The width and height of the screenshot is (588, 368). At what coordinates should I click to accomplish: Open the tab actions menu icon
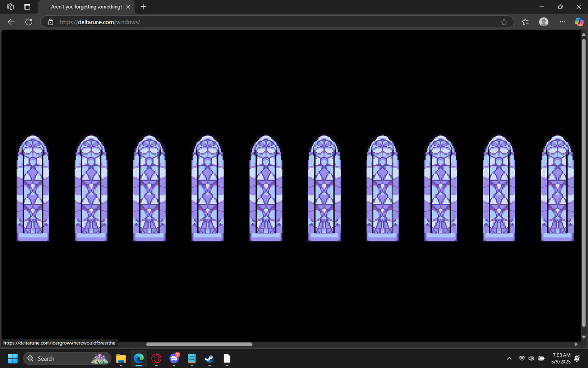[x=27, y=7]
